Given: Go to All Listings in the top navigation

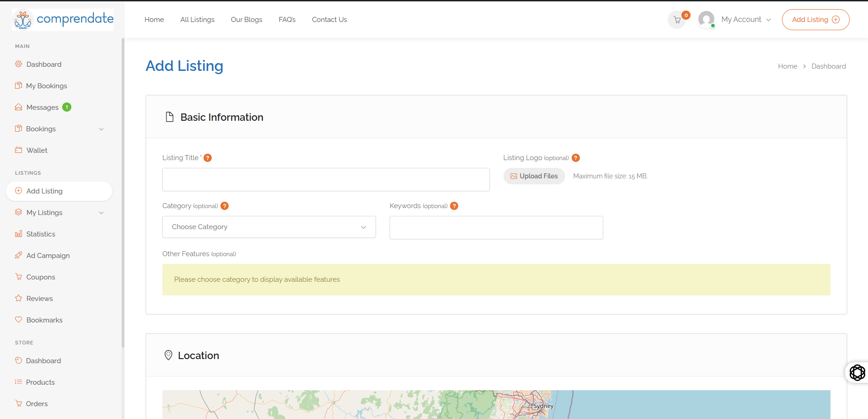Looking at the screenshot, I should click(197, 20).
